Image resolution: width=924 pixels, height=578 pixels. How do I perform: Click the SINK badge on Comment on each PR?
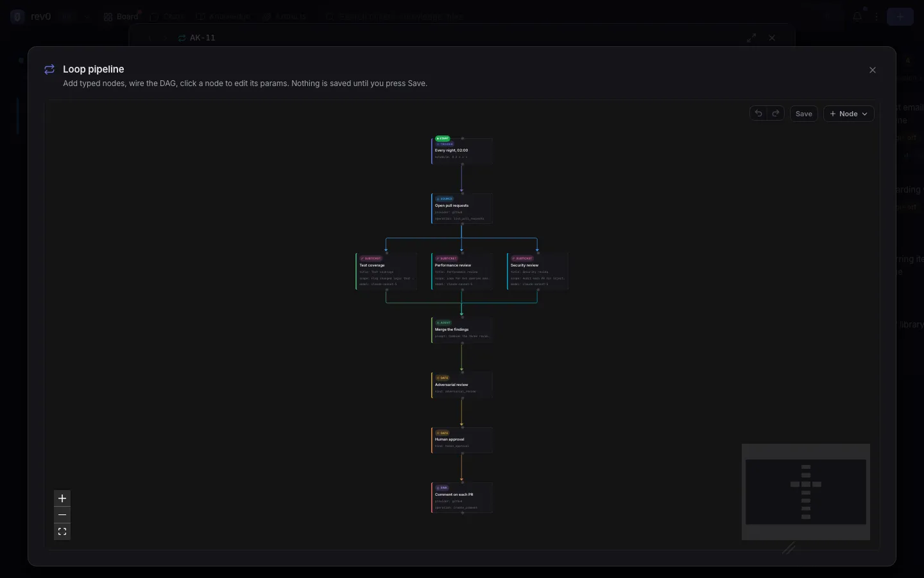tap(442, 488)
